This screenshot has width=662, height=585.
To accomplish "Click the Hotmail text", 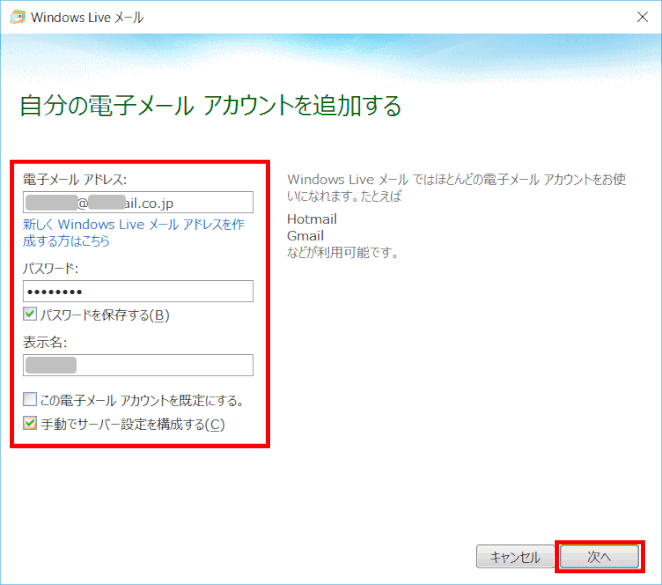I will 312,219.
